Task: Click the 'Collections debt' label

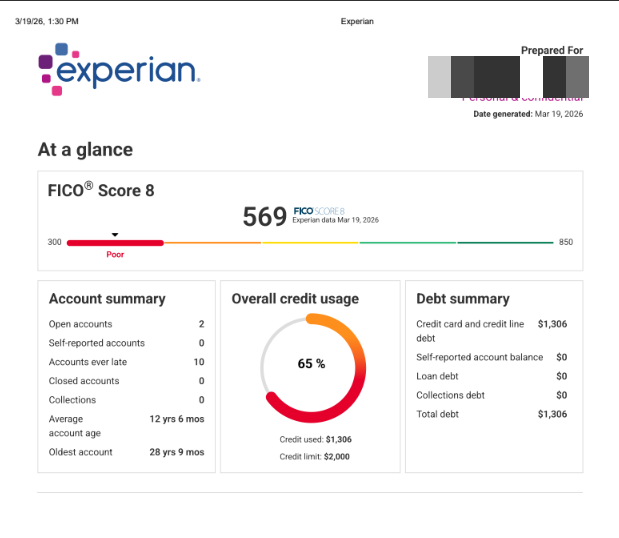Action: [450, 395]
